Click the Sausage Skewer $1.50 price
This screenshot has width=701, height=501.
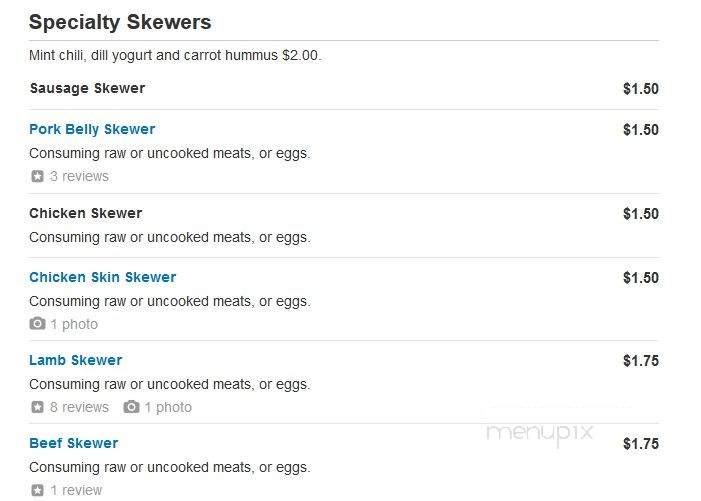[x=641, y=89]
